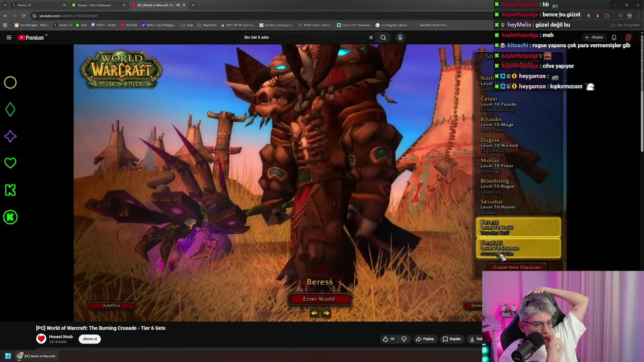This screenshot has height=362, width=644.
Task: Go back with the browser back arrow
Action: [x=5, y=16]
